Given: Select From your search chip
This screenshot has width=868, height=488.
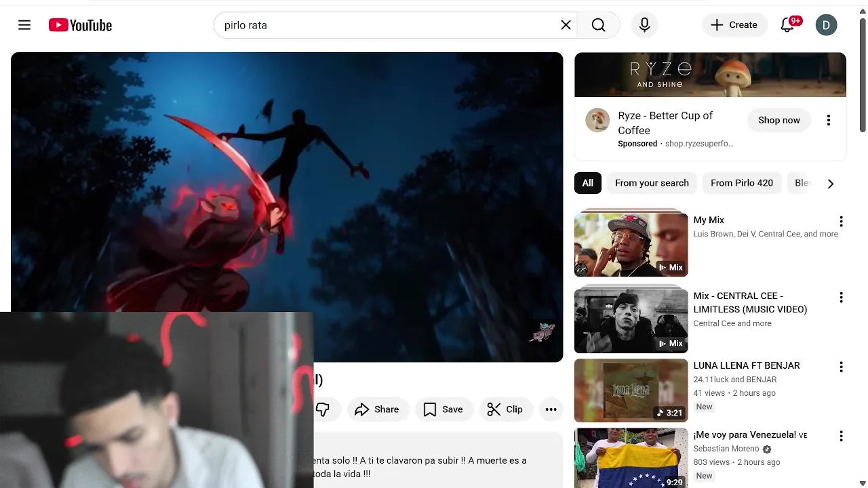Looking at the screenshot, I should [x=652, y=183].
